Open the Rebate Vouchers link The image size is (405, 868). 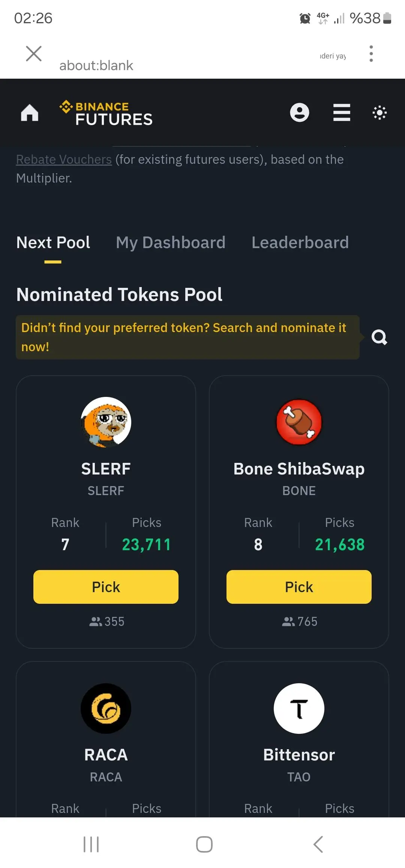point(64,160)
